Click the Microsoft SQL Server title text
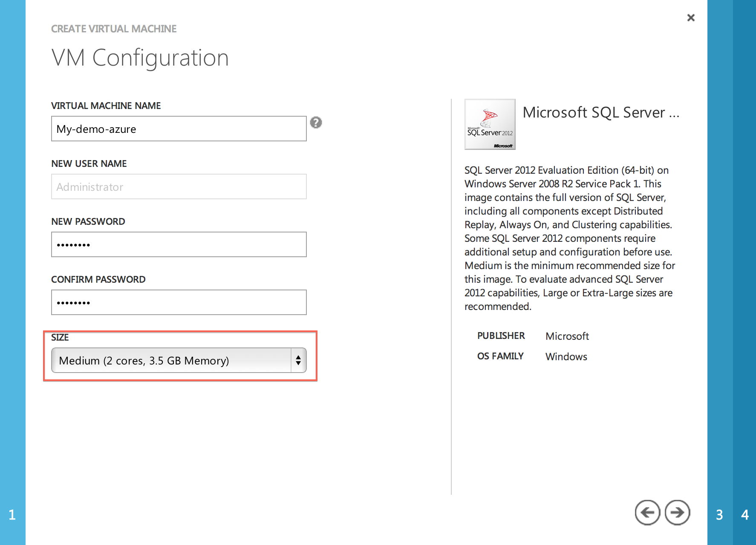Image resolution: width=756 pixels, height=545 pixels. click(x=601, y=112)
